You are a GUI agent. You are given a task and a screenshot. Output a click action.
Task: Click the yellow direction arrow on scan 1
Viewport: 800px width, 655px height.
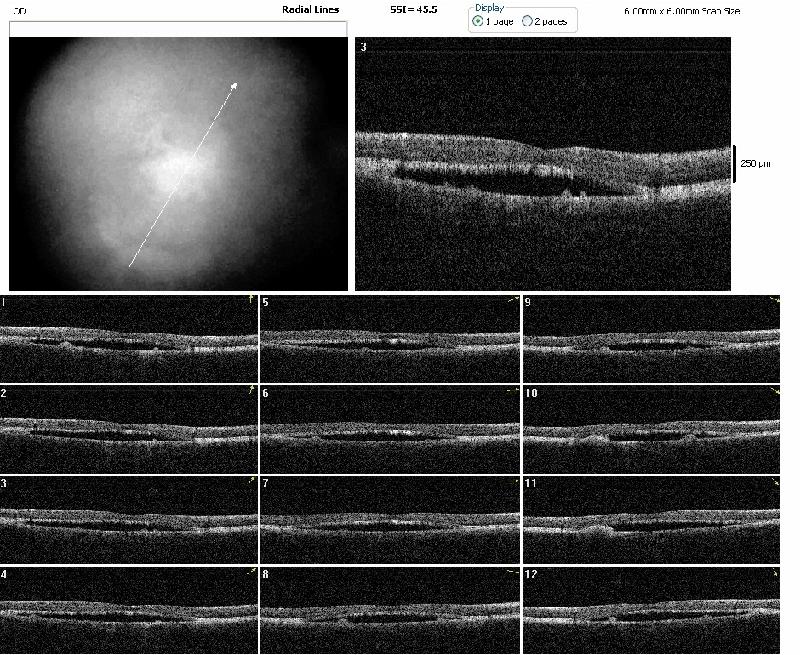(x=251, y=299)
